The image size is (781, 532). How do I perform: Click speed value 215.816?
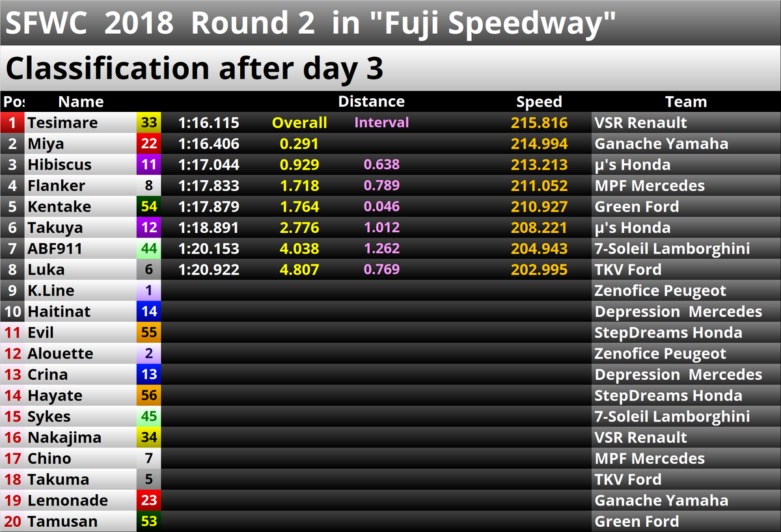[539, 122]
